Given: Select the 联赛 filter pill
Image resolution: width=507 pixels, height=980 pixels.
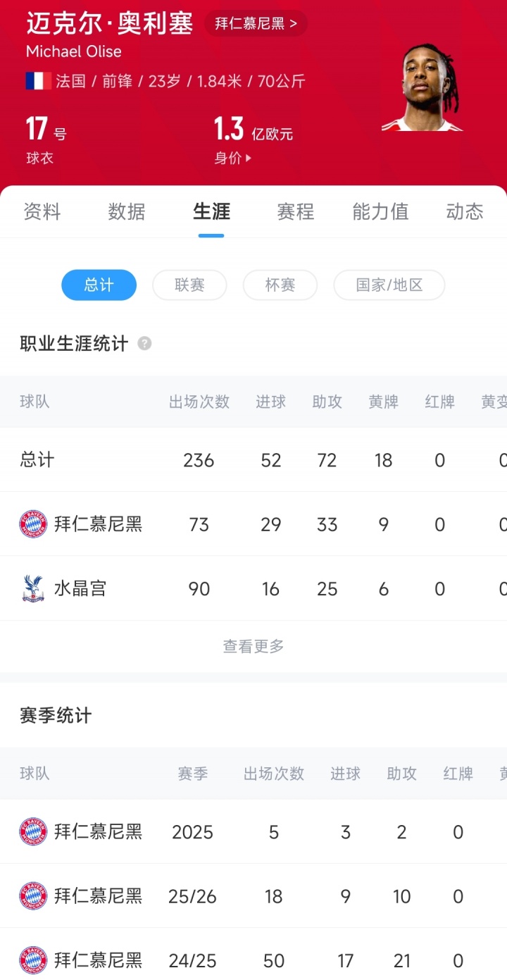Looking at the screenshot, I should [x=189, y=285].
